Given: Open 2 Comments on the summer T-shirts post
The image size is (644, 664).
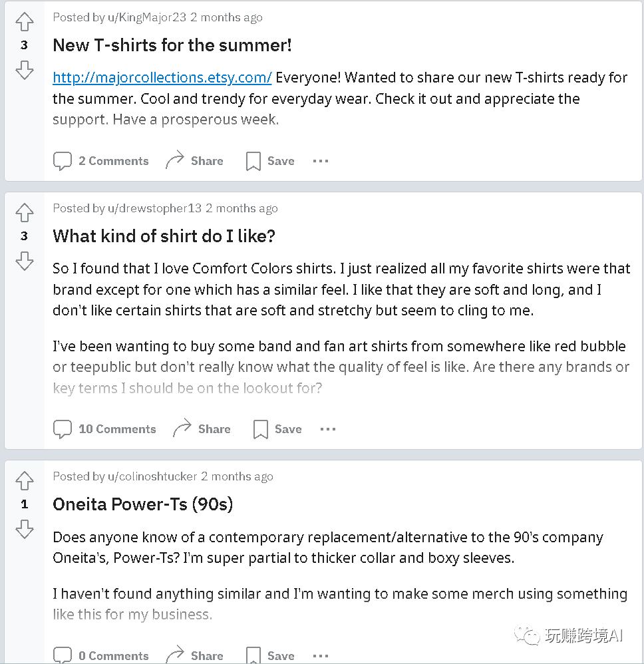Looking at the screenshot, I should coord(101,161).
